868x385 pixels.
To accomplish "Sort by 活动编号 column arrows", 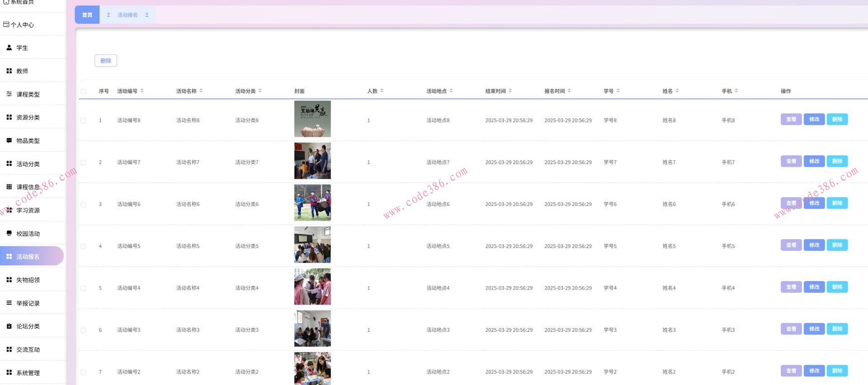I will point(142,91).
